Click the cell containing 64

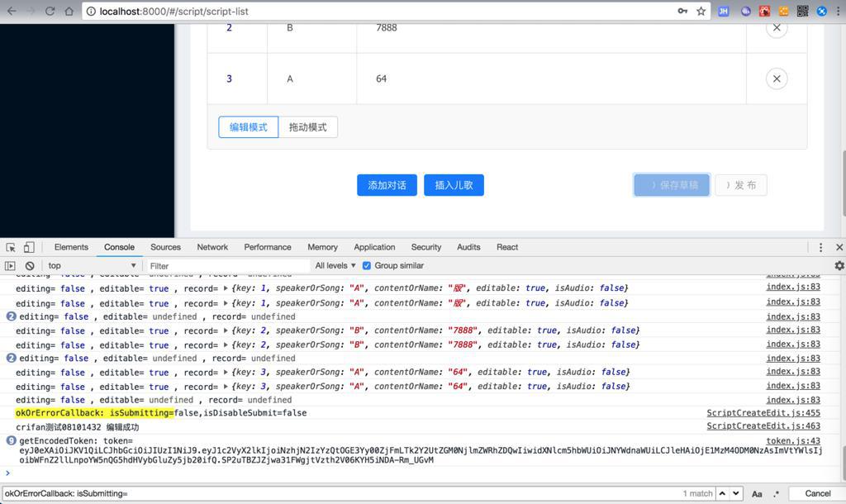pyautogui.click(x=551, y=78)
